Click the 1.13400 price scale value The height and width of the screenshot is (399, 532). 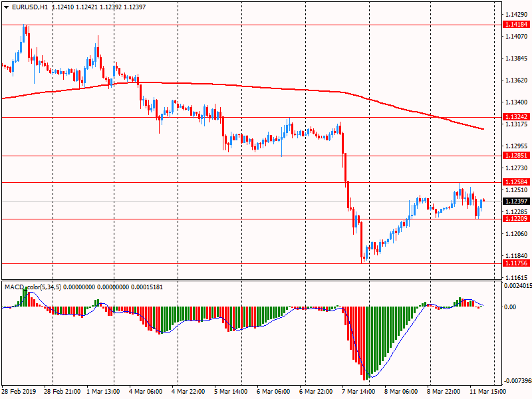click(x=517, y=102)
